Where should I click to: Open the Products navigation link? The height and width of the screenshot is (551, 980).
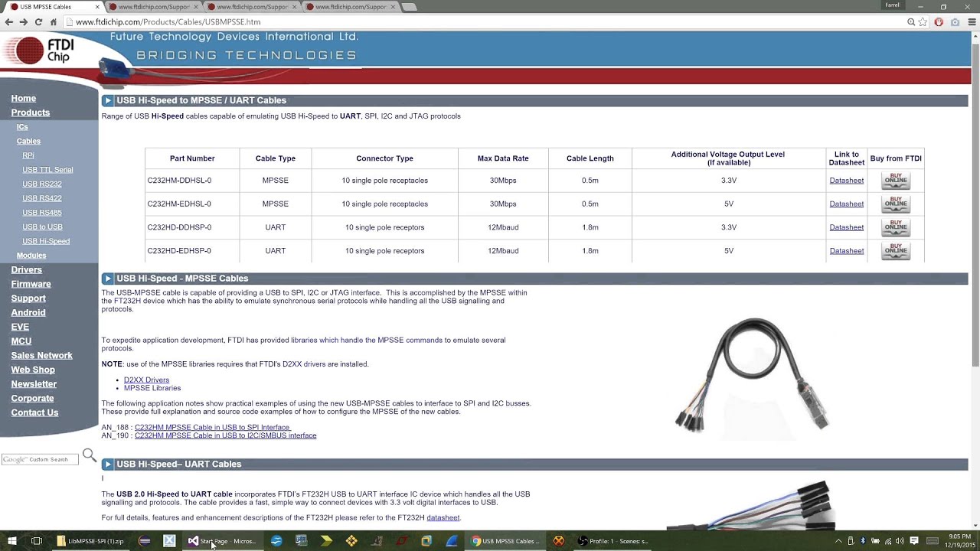pos(31,112)
